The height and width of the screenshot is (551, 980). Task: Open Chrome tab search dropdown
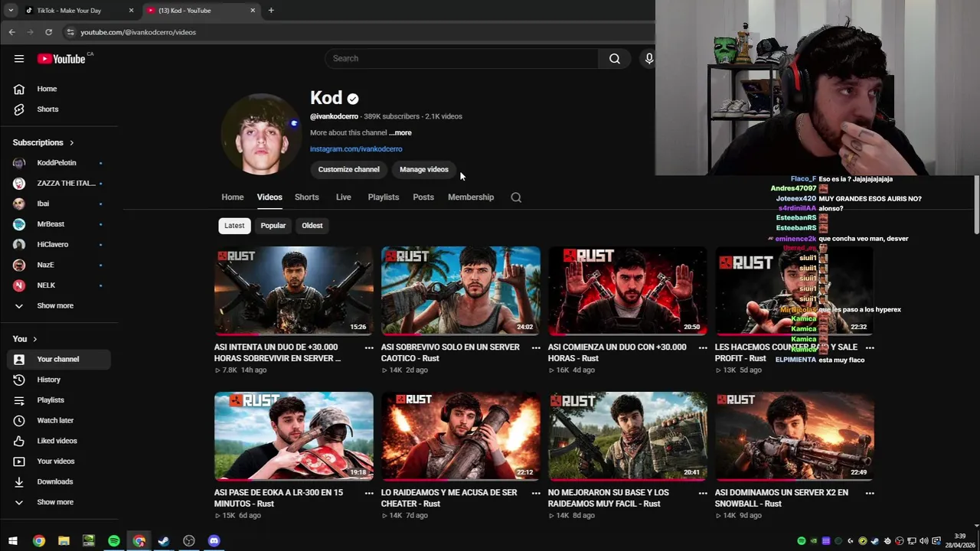(11, 11)
